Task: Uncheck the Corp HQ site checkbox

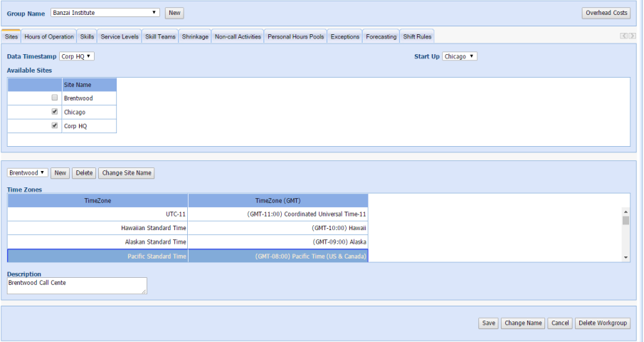Action: tap(55, 125)
